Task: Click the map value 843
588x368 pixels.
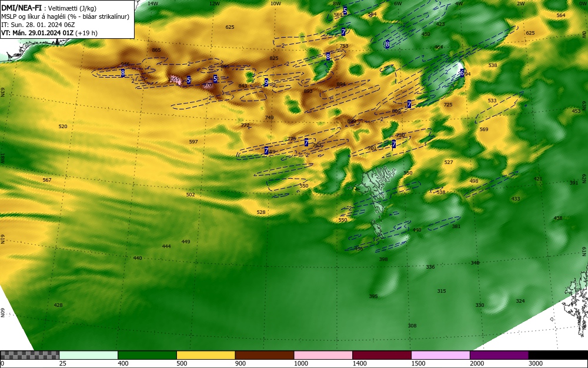Action: coord(243,86)
